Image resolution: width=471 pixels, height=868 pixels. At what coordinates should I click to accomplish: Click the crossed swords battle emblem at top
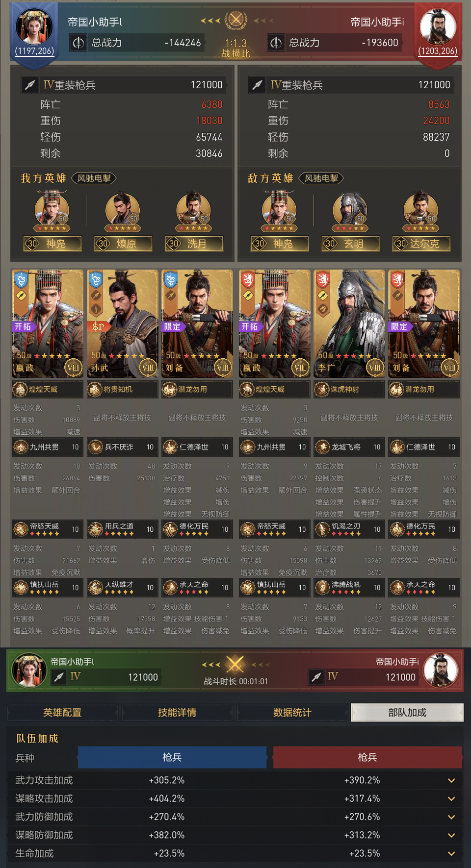point(236,20)
